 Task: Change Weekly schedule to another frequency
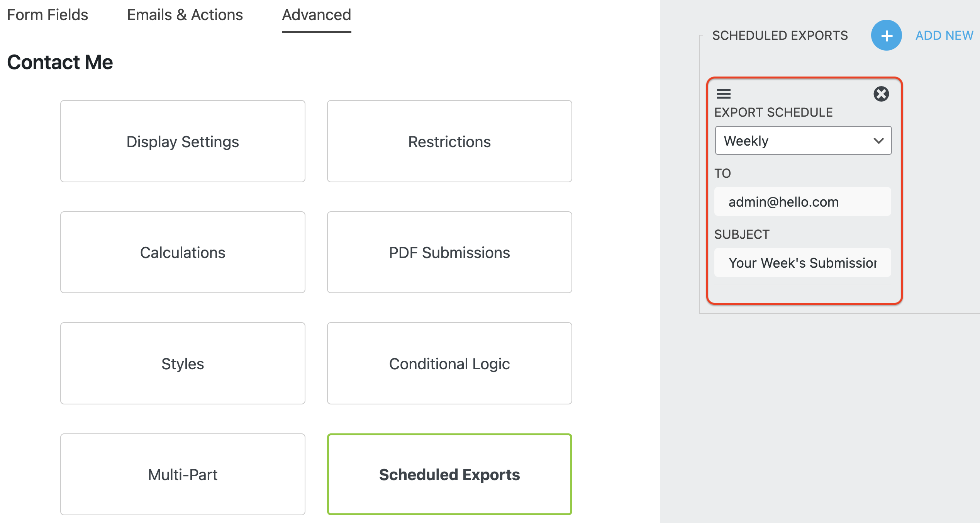pos(802,140)
